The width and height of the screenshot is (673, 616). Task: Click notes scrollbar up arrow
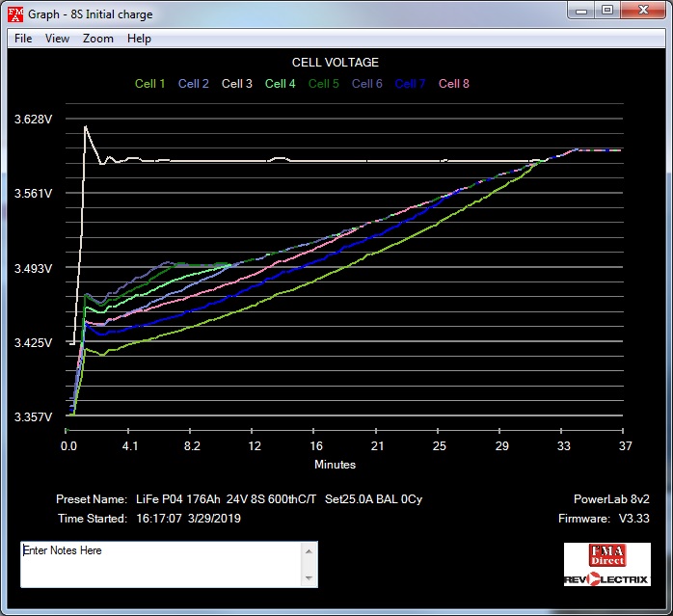(309, 550)
